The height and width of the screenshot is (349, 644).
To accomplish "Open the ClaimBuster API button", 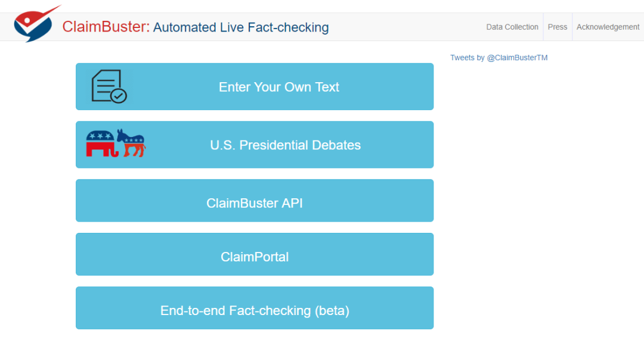I will click(255, 203).
